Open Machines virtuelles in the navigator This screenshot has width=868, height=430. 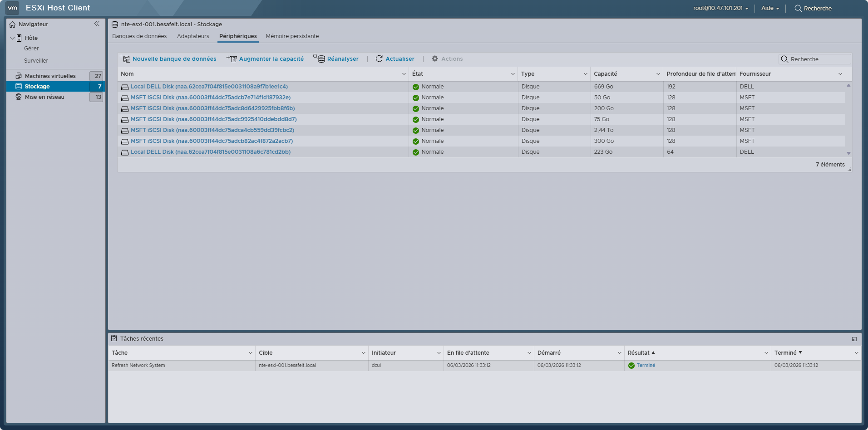pos(50,76)
